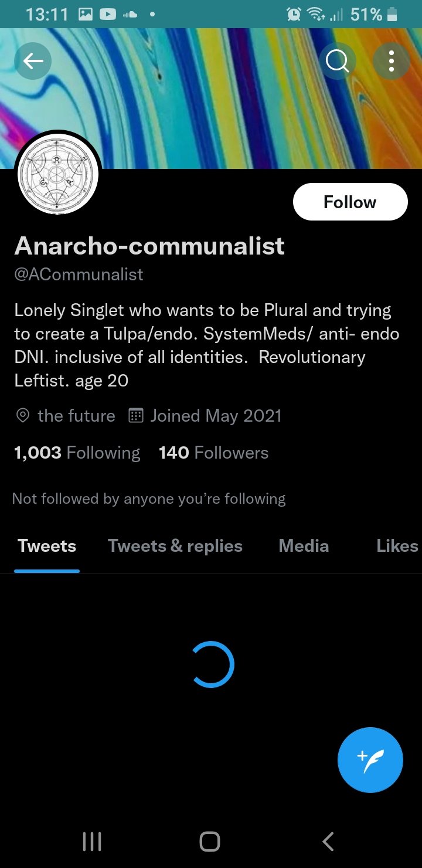422x868 pixels.
Task: Tap the alarm clock status icon
Action: [293, 14]
